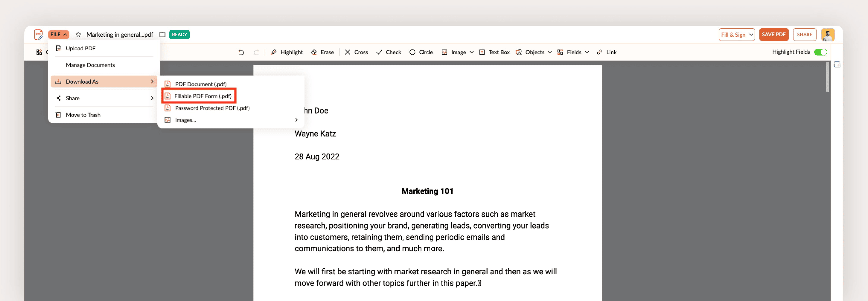Click Move to Trash

[83, 115]
